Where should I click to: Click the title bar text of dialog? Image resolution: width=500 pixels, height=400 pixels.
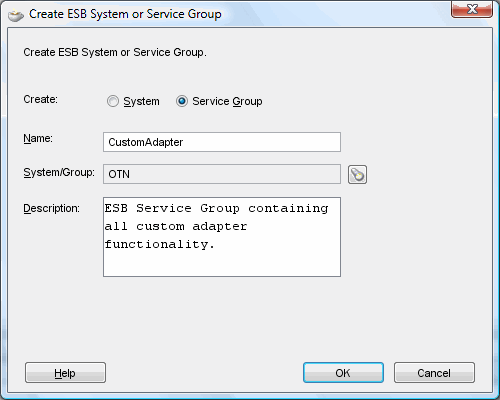pyautogui.click(x=125, y=14)
